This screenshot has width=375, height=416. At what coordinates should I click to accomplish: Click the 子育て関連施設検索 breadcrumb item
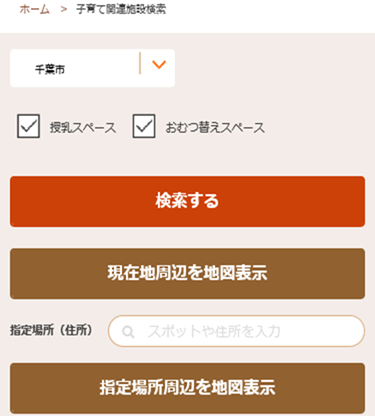click(x=121, y=9)
